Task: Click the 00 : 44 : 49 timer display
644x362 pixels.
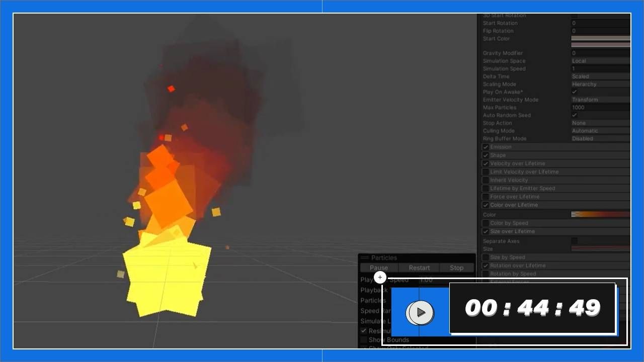Action: click(x=532, y=308)
